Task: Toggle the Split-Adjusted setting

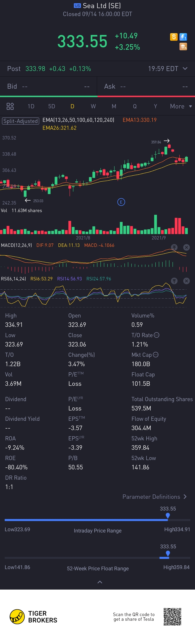Action: (x=21, y=121)
